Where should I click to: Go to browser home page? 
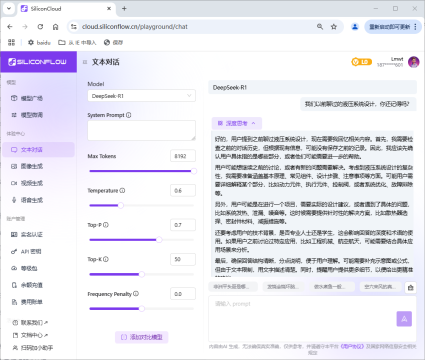tap(55, 27)
